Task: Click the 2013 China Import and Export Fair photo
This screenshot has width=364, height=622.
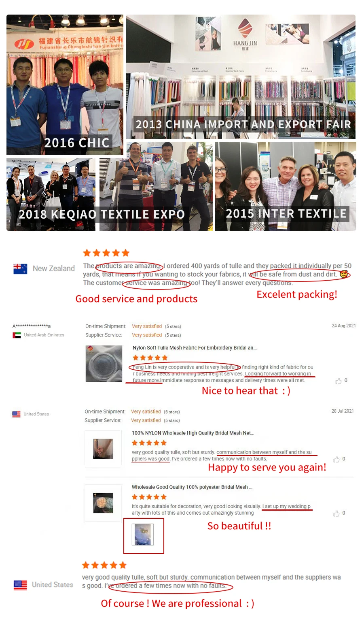Action: 241,77
